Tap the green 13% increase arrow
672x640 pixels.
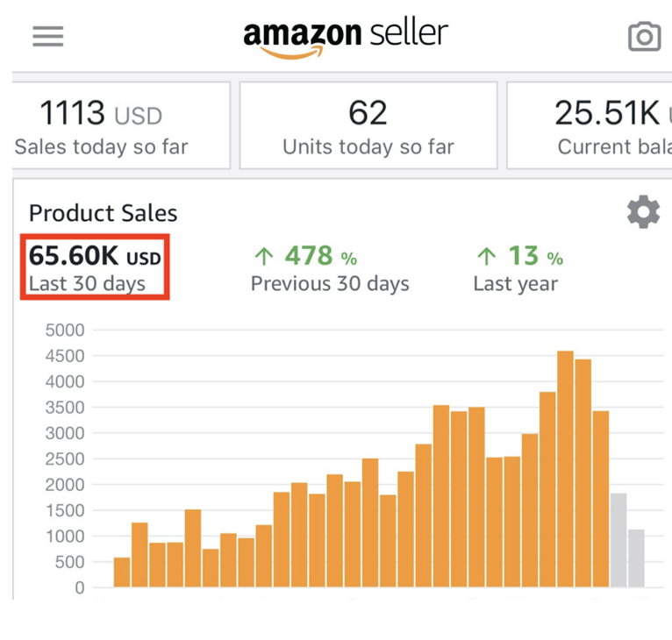tap(485, 256)
